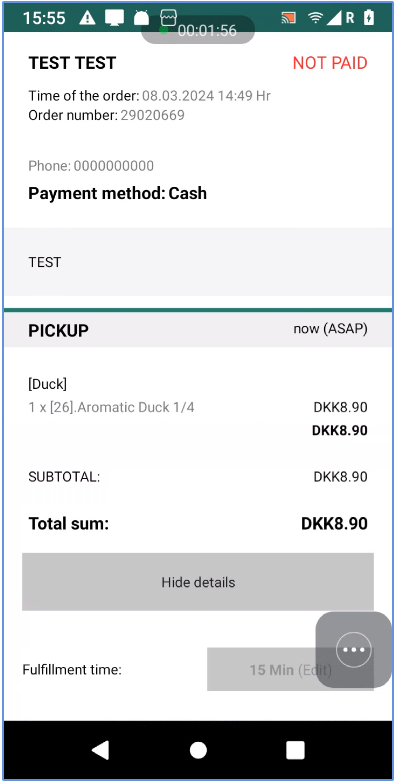
Task: Open the floating three-dots assistive menu
Action: pyautogui.click(x=354, y=650)
